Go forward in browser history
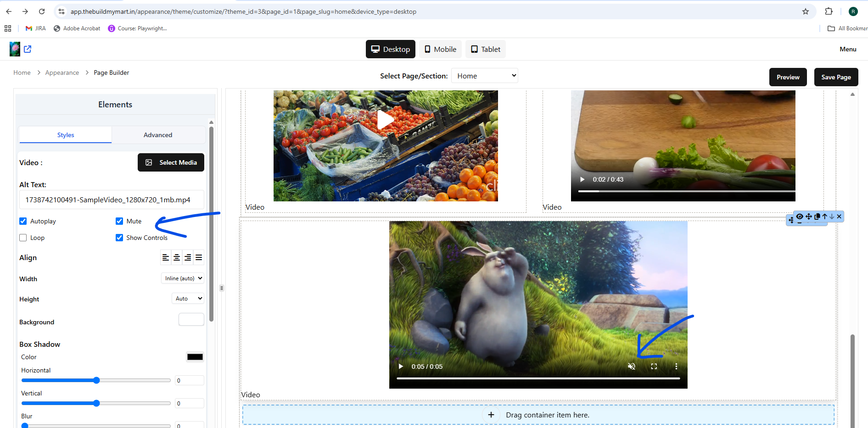 coord(25,11)
